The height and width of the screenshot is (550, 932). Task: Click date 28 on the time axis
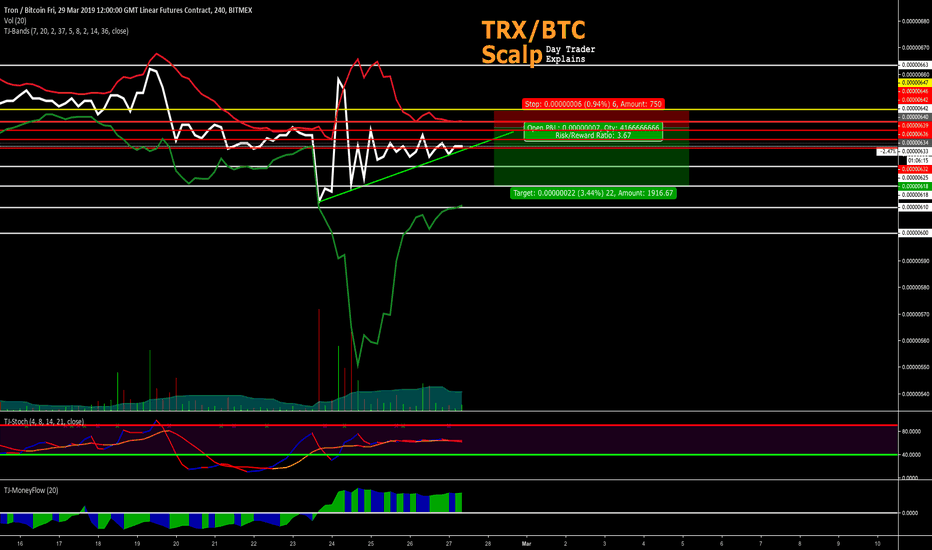click(x=488, y=543)
